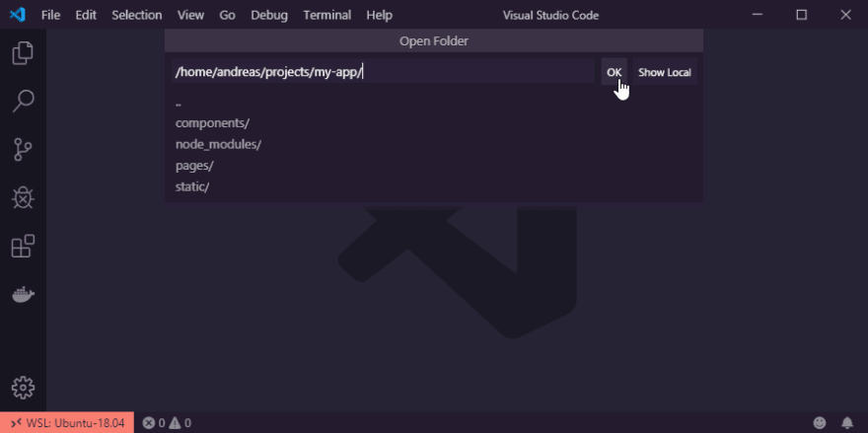Viewport: 868px width, 433px height.
Task: Click into the folder path input field
Action: point(383,71)
